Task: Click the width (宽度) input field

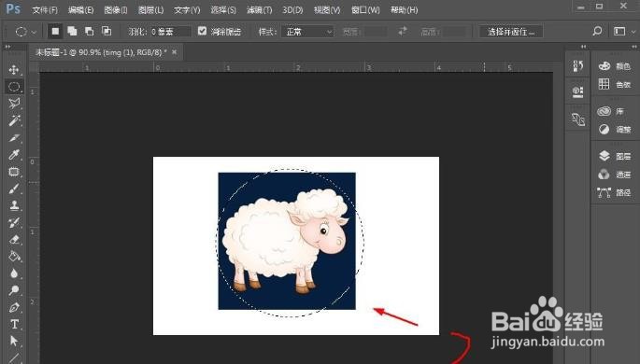Action: click(375, 32)
